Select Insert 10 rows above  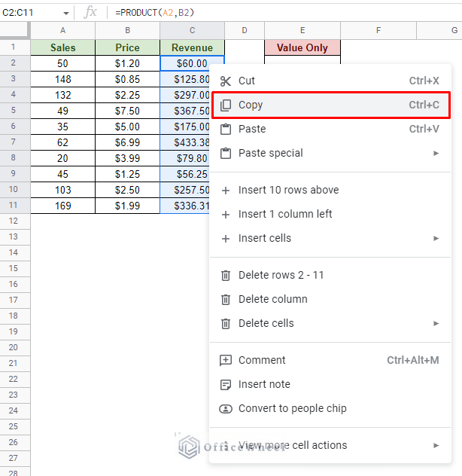tap(330, 190)
